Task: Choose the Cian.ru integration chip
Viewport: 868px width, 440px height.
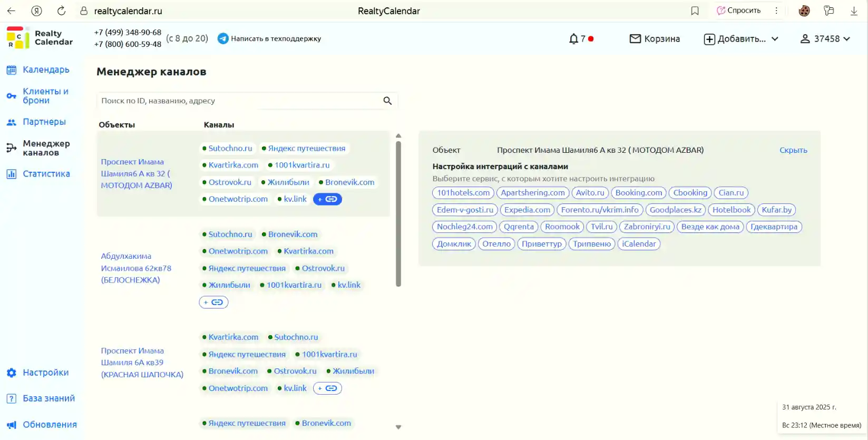Action: (731, 193)
